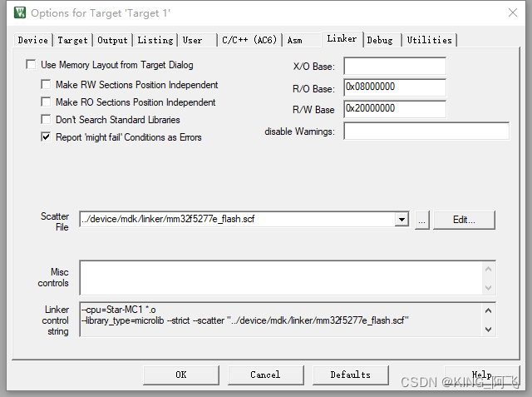Click the R/W Base field 0x20000000

pos(395,109)
